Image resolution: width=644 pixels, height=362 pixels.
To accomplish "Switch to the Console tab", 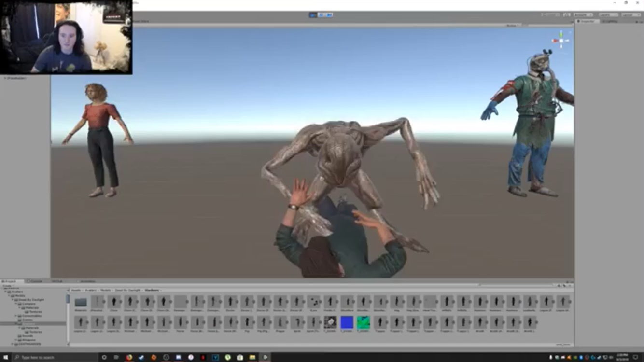I will 35,281.
